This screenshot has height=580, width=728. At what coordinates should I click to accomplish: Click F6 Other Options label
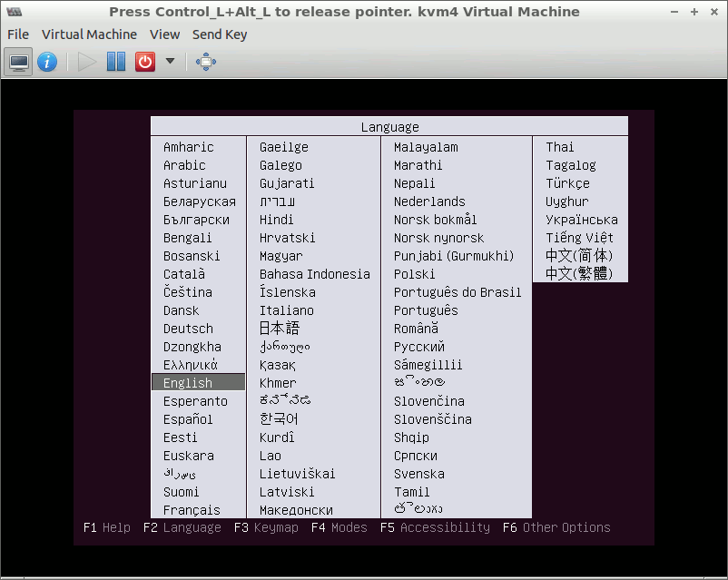point(556,527)
